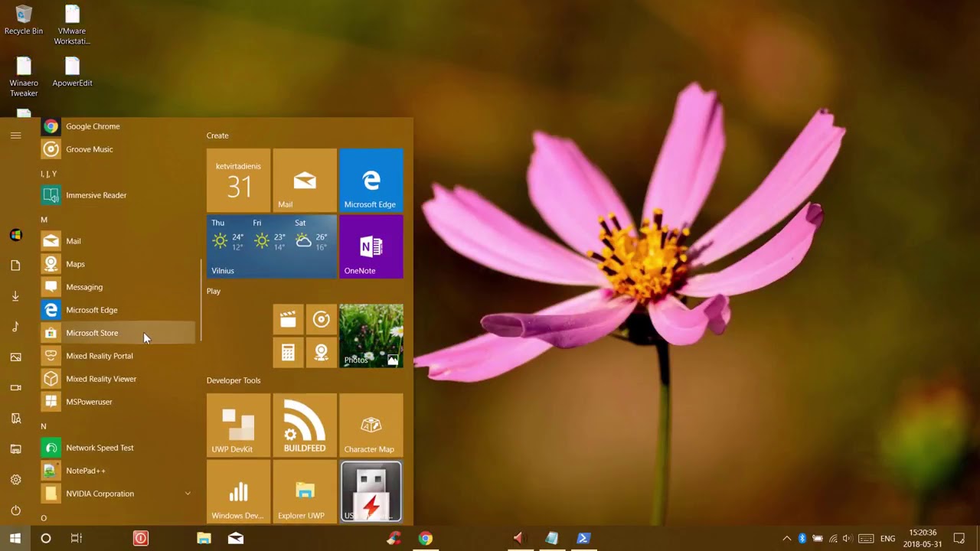This screenshot has width=980, height=551.
Task: Open the Messaging app
Action: click(119, 287)
